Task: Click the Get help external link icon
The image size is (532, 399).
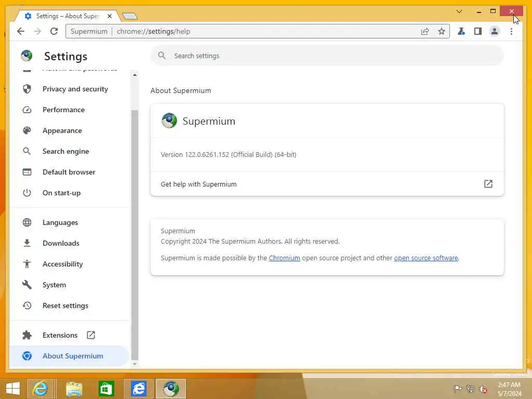Action: click(488, 184)
